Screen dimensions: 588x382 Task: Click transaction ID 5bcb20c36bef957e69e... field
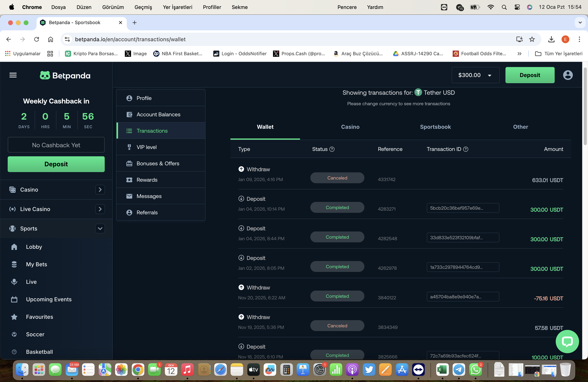463,208
